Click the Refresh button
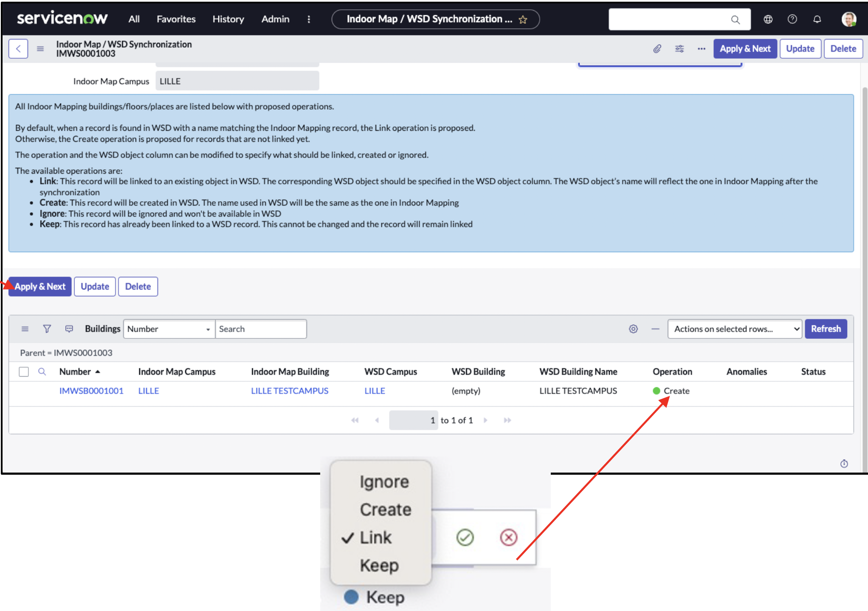868x611 pixels. tap(826, 329)
